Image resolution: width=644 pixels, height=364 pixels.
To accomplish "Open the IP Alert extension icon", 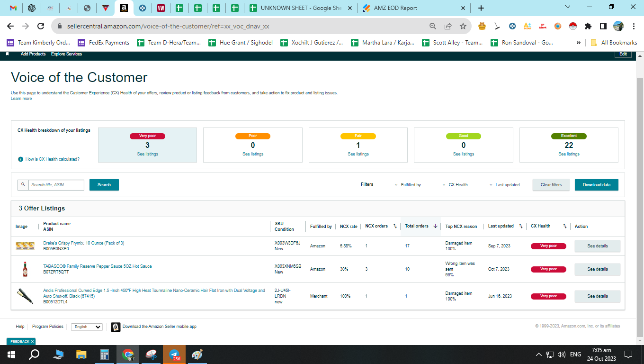I will pyautogui.click(x=543, y=27).
